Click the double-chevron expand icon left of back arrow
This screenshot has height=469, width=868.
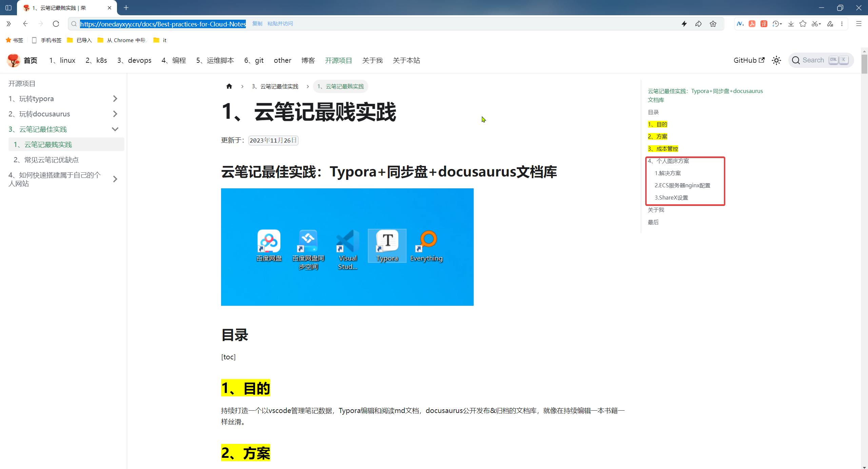click(8, 24)
